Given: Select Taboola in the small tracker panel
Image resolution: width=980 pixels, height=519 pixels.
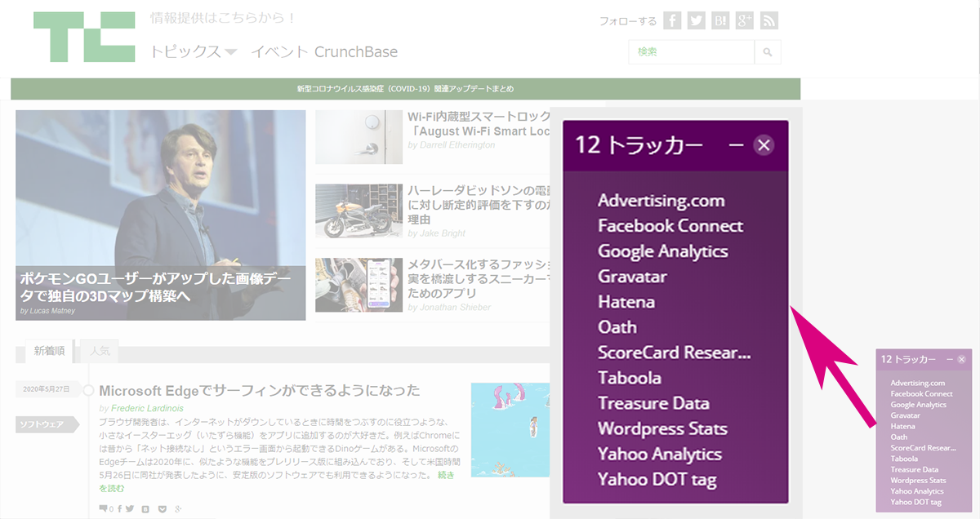Looking at the screenshot, I should pyautogui.click(x=904, y=459).
